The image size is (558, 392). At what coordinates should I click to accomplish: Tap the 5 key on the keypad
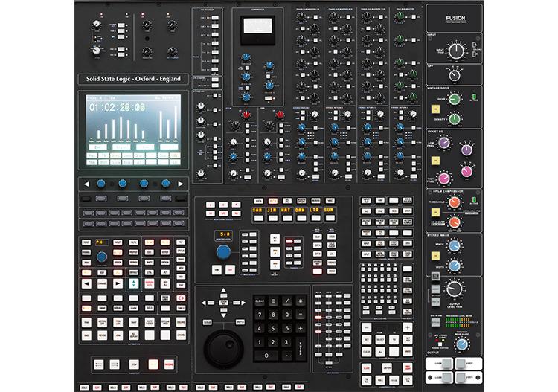273,328
